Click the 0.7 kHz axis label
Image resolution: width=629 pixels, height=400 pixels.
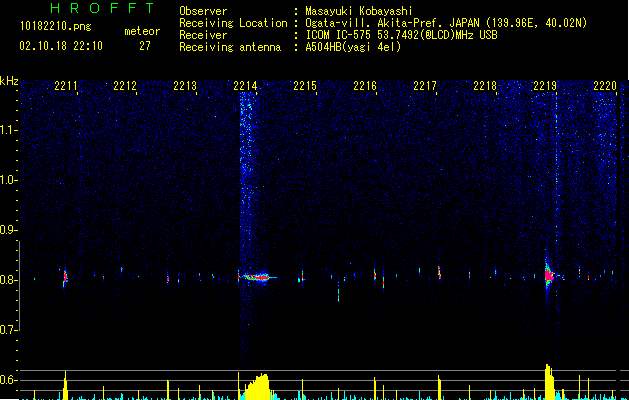coord(9,330)
